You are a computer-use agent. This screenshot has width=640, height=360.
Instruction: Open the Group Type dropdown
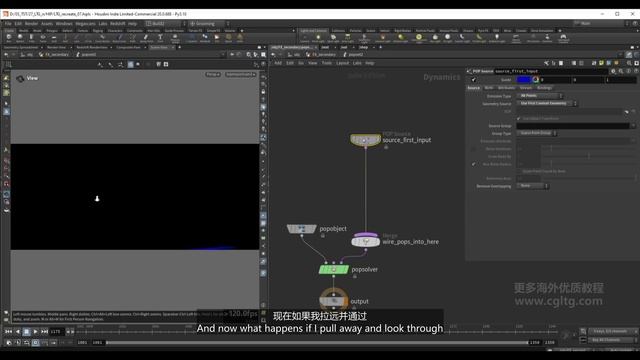[537, 133]
